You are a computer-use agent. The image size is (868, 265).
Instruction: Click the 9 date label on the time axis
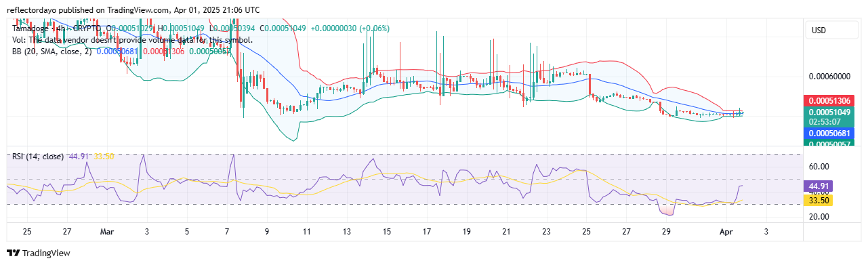tap(267, 231)
